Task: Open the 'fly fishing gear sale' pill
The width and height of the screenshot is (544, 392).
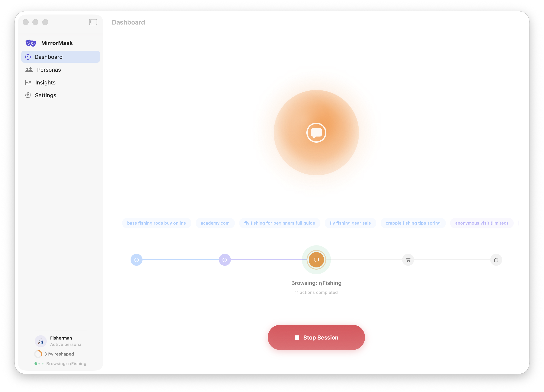Action: point(350,223)
